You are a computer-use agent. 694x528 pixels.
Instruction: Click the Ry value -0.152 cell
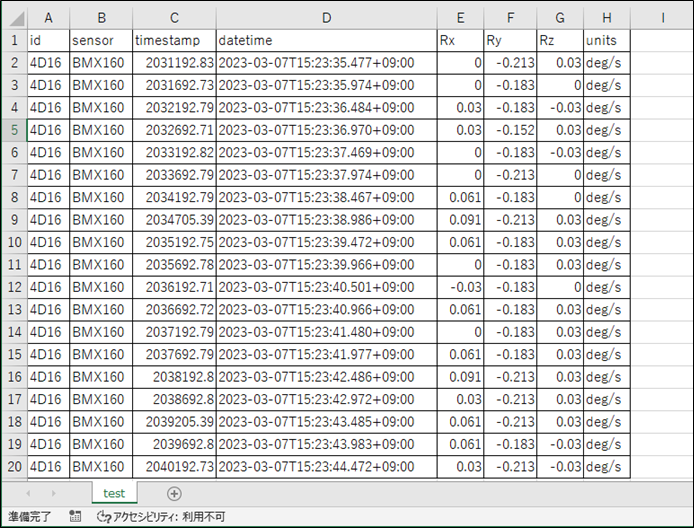pos(509,129)
